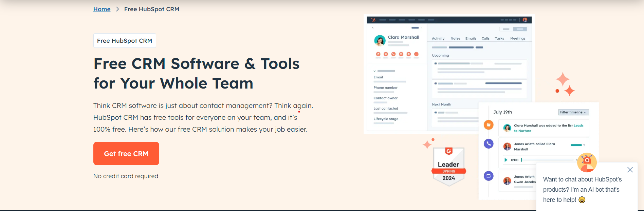The width and height of the screenshot is (644, 211).
Task: Open the dropdown arrow next to the avatar in the mockup header
Action: 529,20
